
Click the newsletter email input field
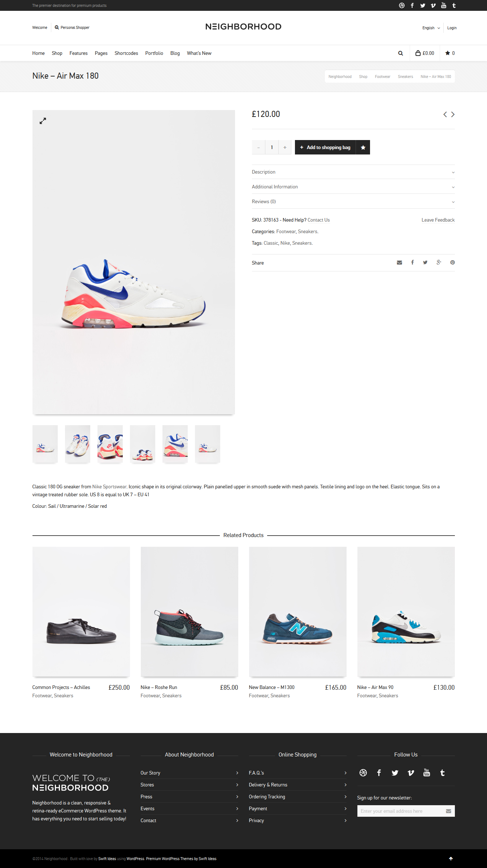[401, 811]
